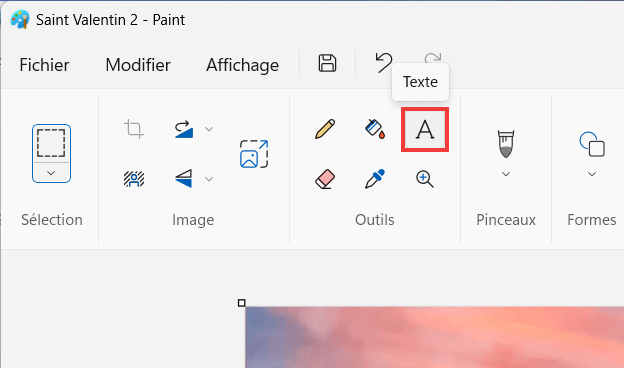
Task: Undo the last action
Action: [384, 63]
